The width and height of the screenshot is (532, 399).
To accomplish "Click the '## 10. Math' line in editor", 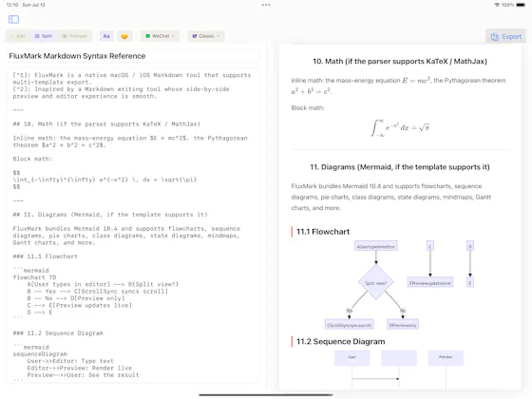I will (106, 124).
